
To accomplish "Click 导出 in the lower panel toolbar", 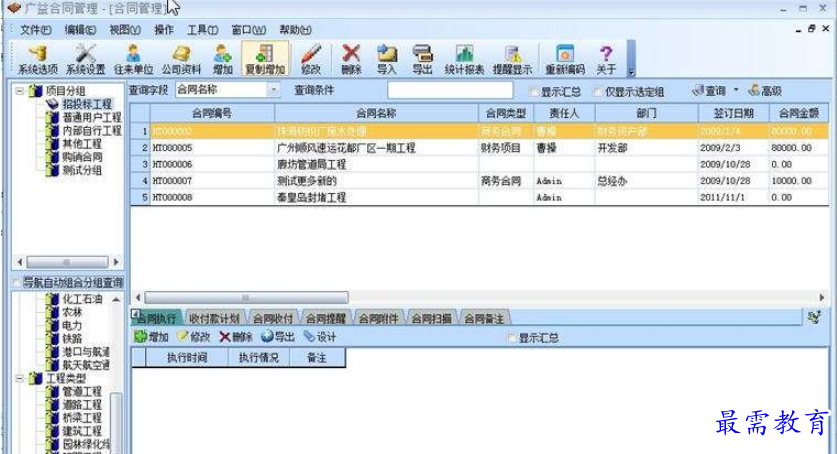I will point(278,337).
